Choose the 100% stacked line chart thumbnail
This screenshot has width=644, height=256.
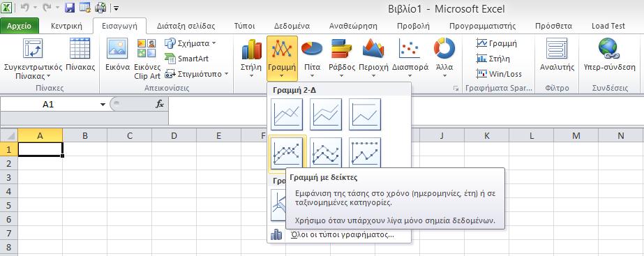365,114
